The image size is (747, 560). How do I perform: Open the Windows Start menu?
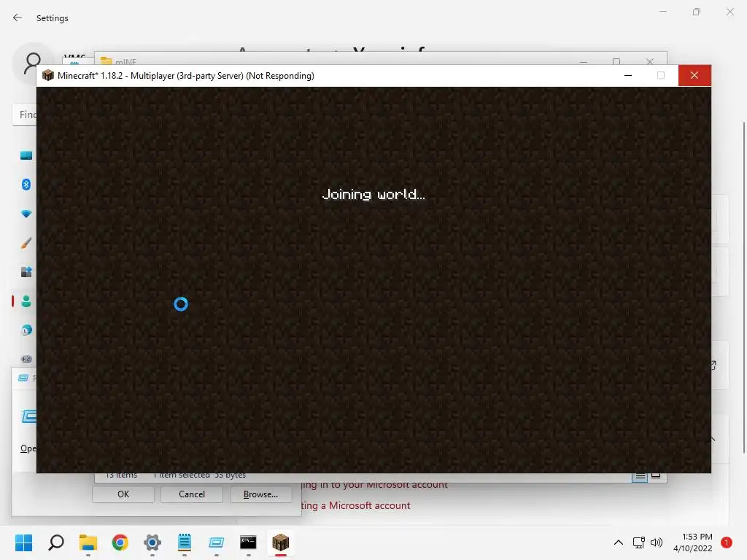pyautogui.click(x=23, y=542)
